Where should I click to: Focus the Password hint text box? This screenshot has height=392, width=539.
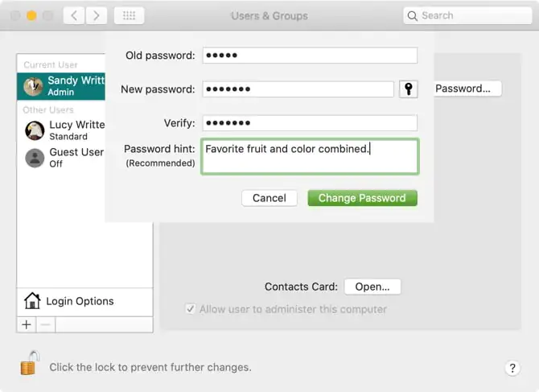310,156
